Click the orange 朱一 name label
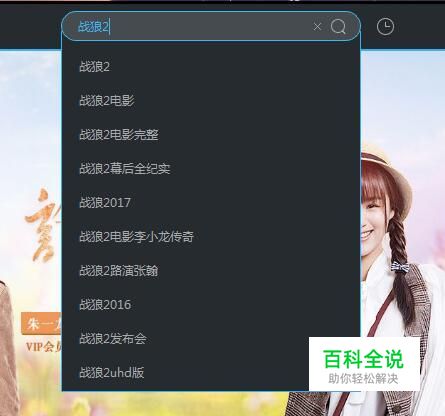 pyautogui.click(x=41, y=324)
